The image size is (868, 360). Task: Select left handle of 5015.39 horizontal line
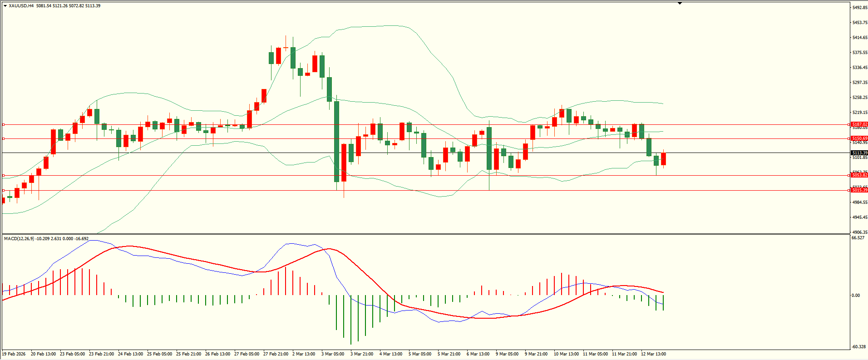click(4, 190)
